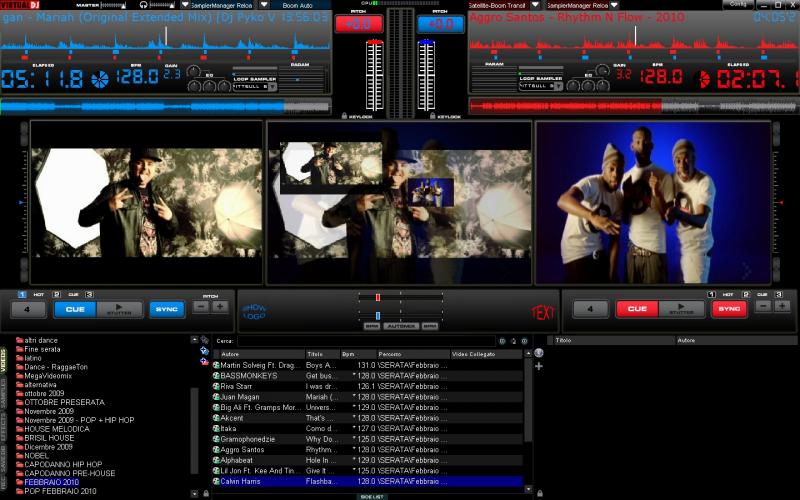Open the Config button at top right
Screen dimensions: 800x500
pyautogui.click(x=767, y=4)
